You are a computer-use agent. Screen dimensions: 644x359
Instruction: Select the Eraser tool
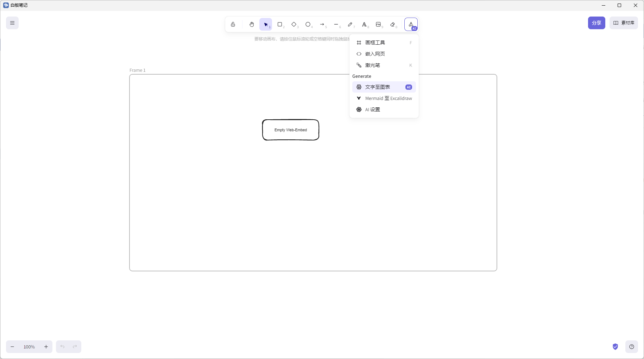[393, 24]
